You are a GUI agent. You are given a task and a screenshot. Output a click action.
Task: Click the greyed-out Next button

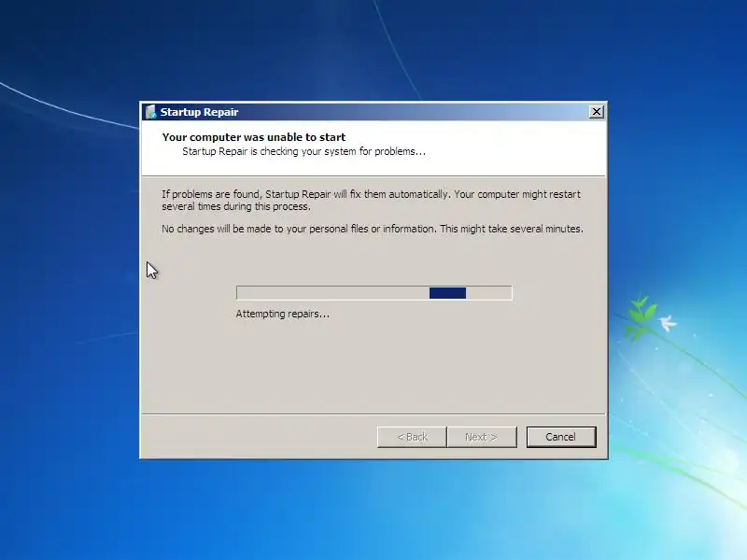482,437
